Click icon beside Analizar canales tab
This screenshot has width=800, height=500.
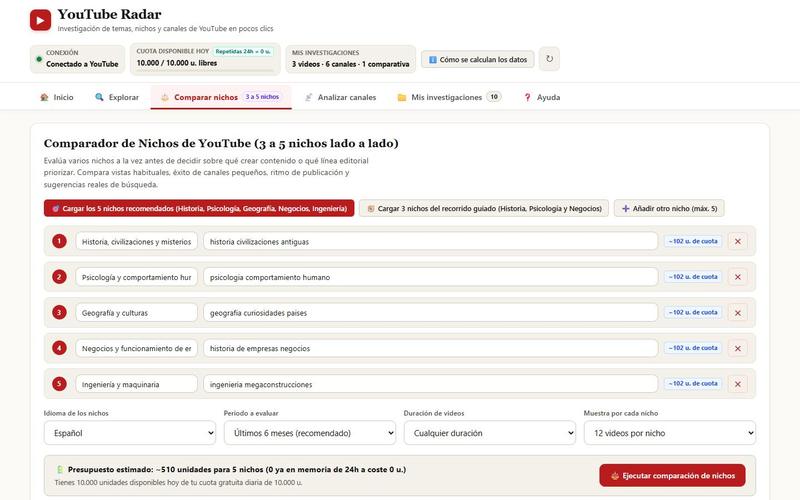pyautogui.click(x=308, y=97)
